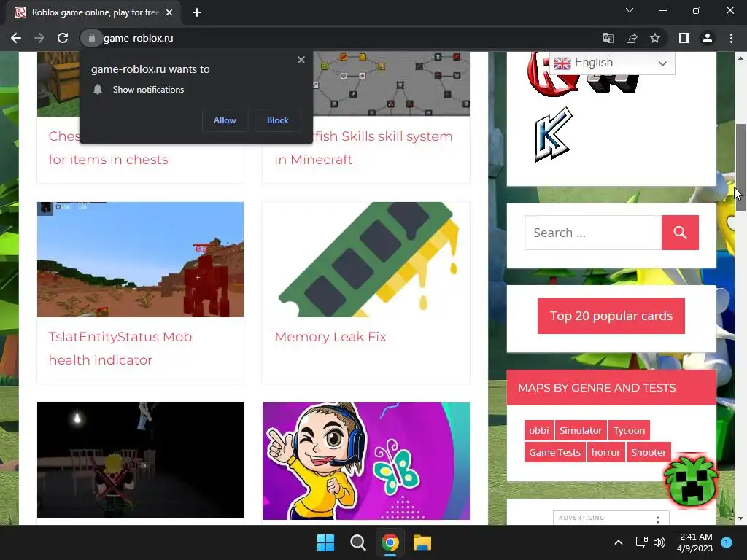747x560 pixels.
Task: Click the browser forward arrow
Action: (x=39, y=38)
